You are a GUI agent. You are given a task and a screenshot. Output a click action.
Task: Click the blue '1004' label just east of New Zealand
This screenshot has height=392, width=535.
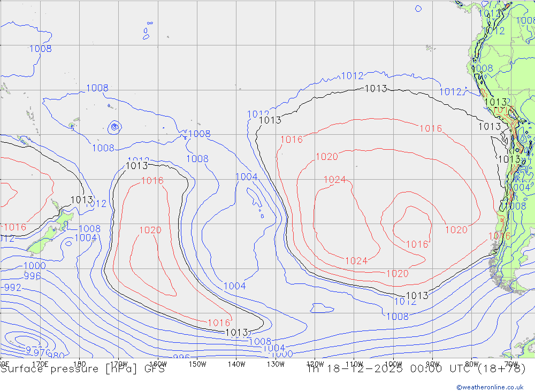pyautogui.click(x=85, y=238)
